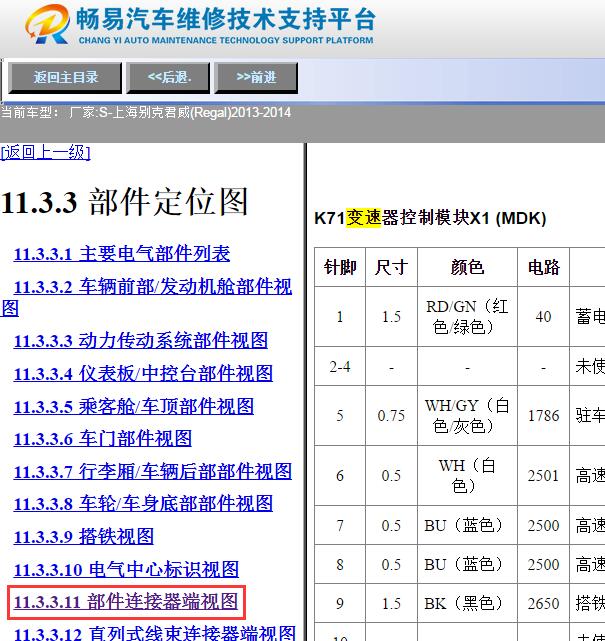The width and height of the screenshot is (605, 641).
Task: Select the BK（黑色） color cell
Action: (x=467, y=604)
